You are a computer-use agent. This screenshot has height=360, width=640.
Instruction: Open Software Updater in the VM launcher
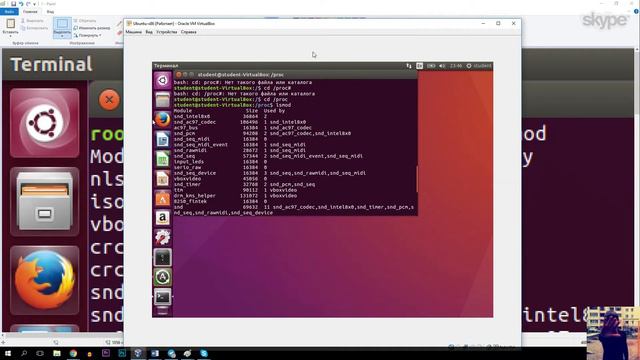162,278
